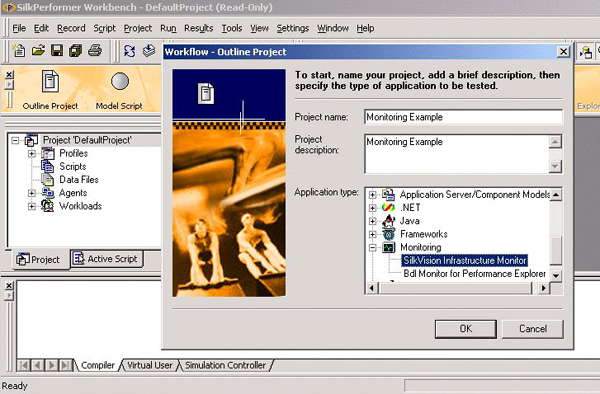The width and height of the screenshot is (600, 394).
Task: Open the Run menu
Action: point(168,28)
